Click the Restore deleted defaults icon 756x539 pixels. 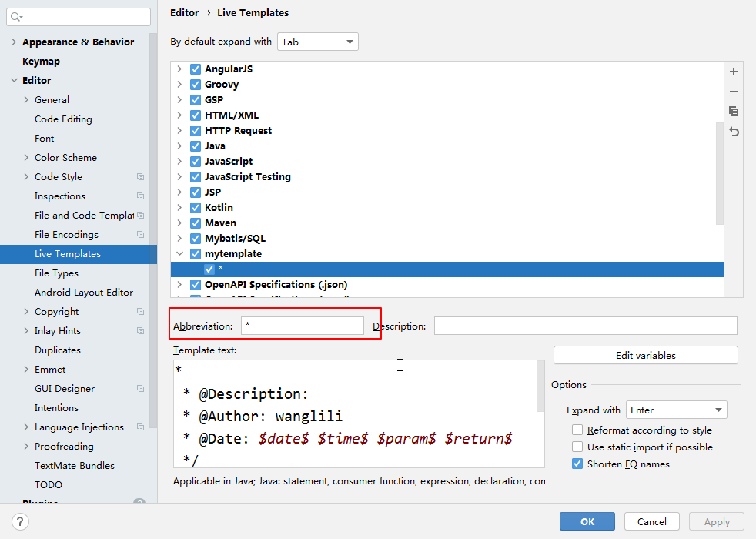[734, 132]
